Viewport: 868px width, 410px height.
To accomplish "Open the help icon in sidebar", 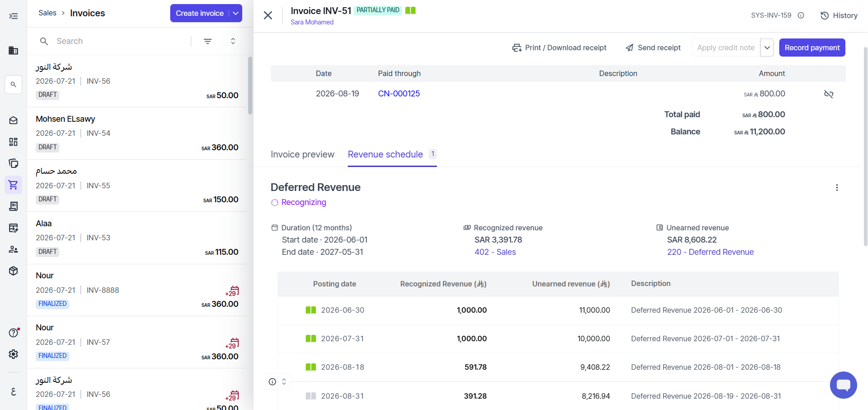I will coord(14,333).
